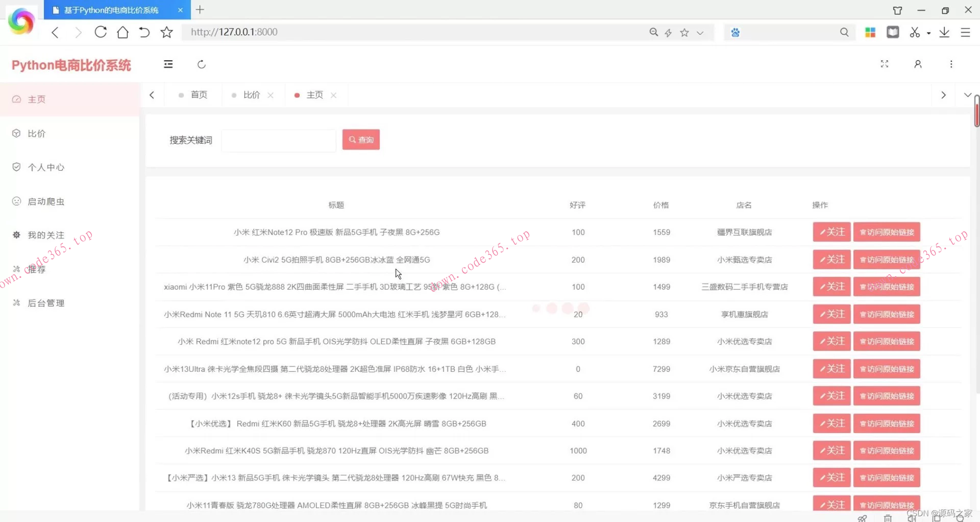Click the 我的关注 gear icon in sidebar
The image size is (980, 522).
[16, 234]
